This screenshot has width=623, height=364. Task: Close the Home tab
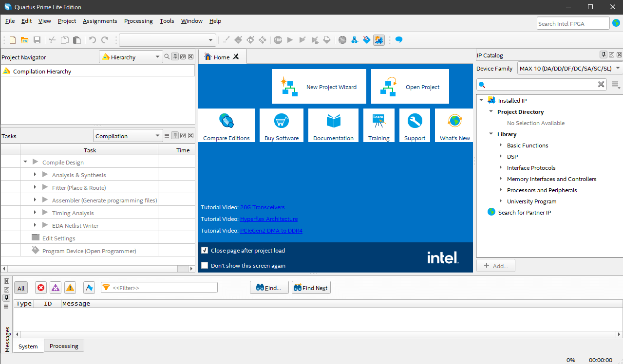(236, 56)
